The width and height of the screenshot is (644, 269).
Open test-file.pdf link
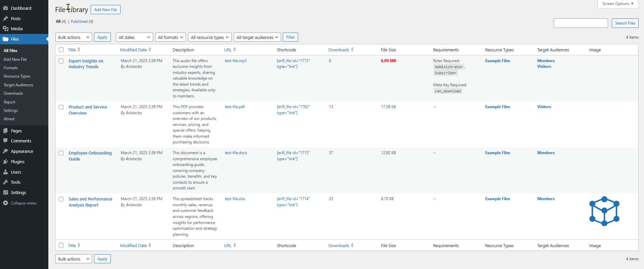point(235,107)
